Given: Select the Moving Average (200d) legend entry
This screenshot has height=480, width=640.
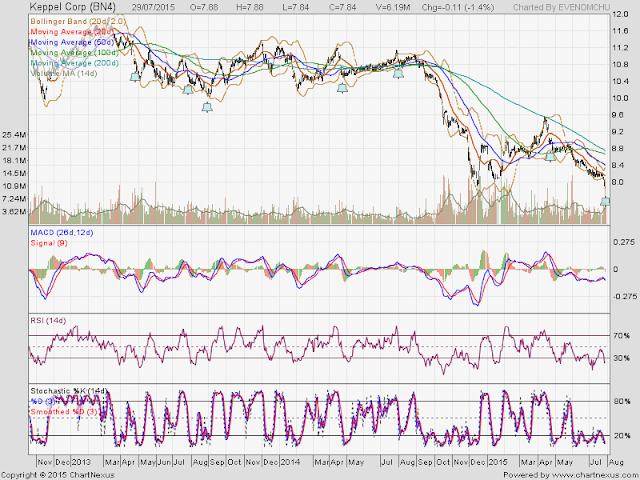Looking at the screenshot, I should coord(74,63).
